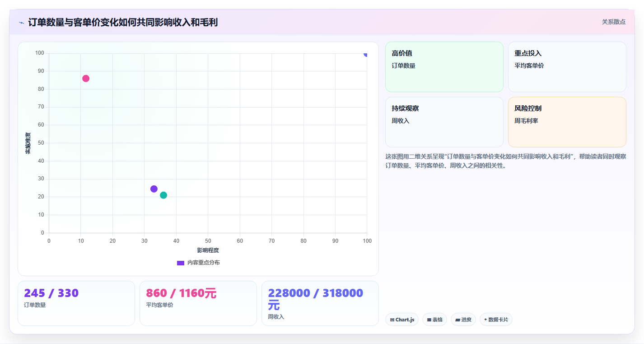Screen dimensions: 644x344
Task: Select the 进度 tag chip
Action: click(463, 320)
